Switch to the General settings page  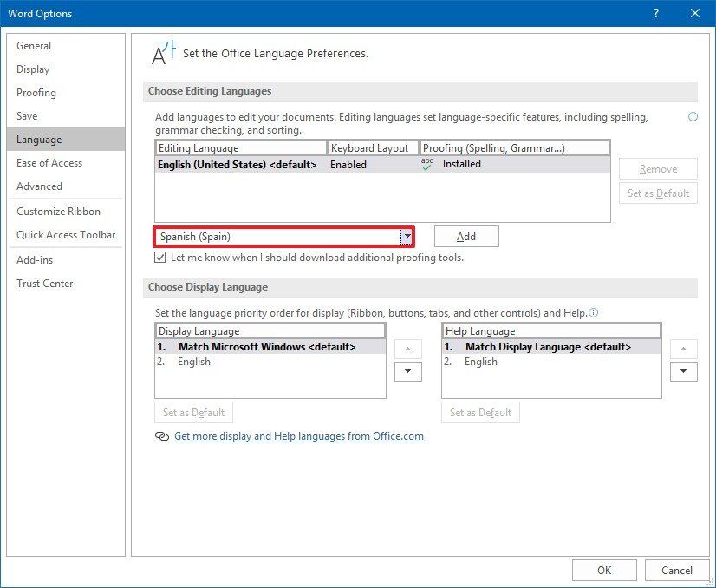[x=35, y=45]
